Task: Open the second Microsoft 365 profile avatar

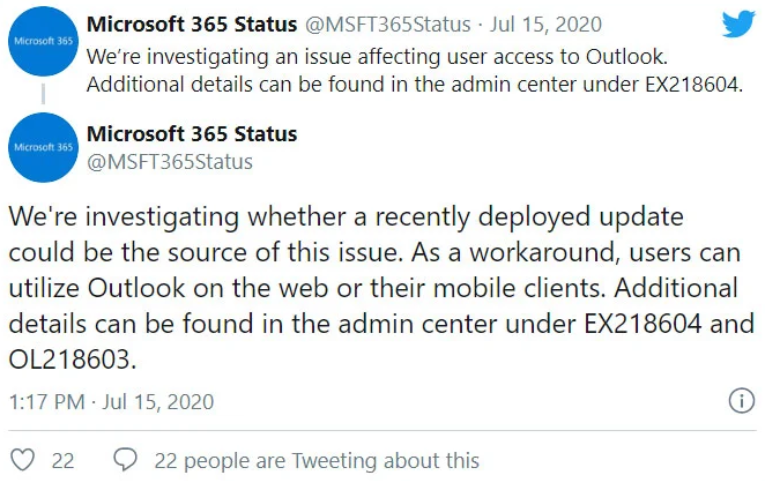Action: click(43, 147)
